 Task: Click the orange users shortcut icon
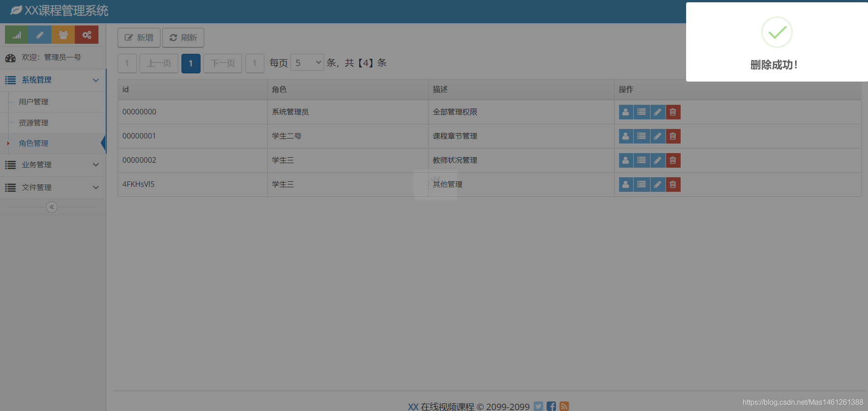(63, 35)
